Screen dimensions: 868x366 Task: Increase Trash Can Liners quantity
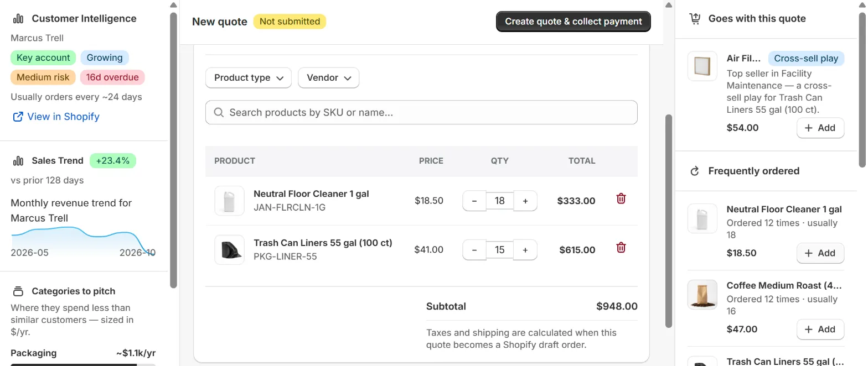[x=525, y=250]
